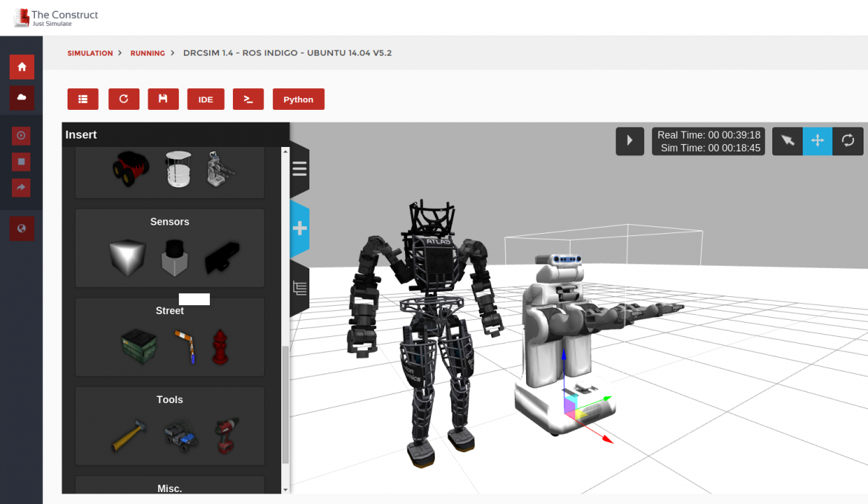Click the sidebar play-circle icon

pyautogui.click(x=21, y=135)
